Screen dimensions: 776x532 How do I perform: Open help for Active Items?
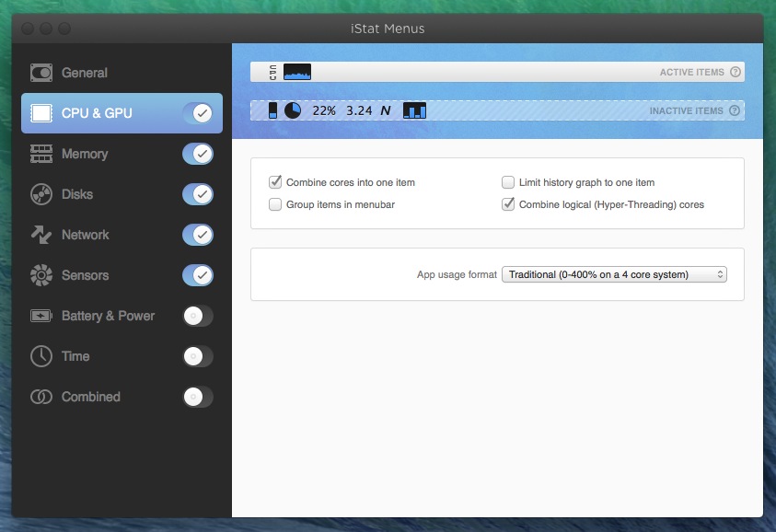tap(735, 72)
